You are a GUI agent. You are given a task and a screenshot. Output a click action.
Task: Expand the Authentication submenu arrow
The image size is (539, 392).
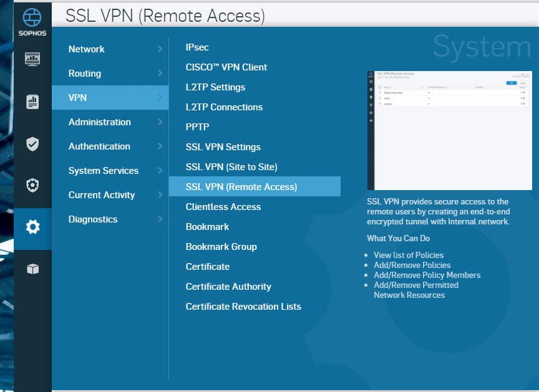coord(160,146)
